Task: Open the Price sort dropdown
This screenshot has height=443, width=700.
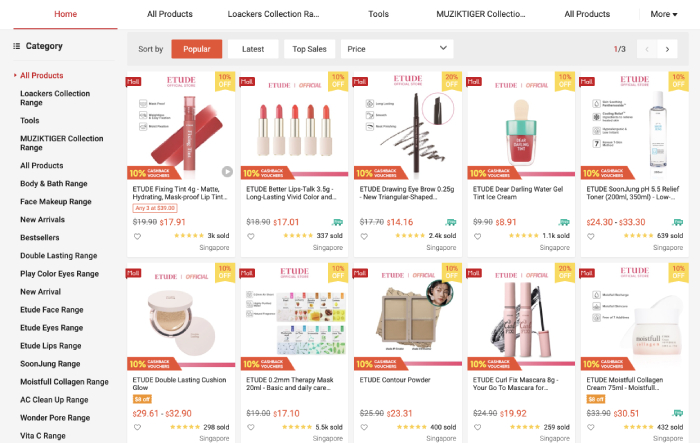Action: 397,49
